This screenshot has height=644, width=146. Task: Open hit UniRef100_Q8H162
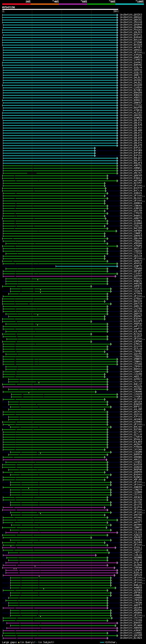coord(131,17)
